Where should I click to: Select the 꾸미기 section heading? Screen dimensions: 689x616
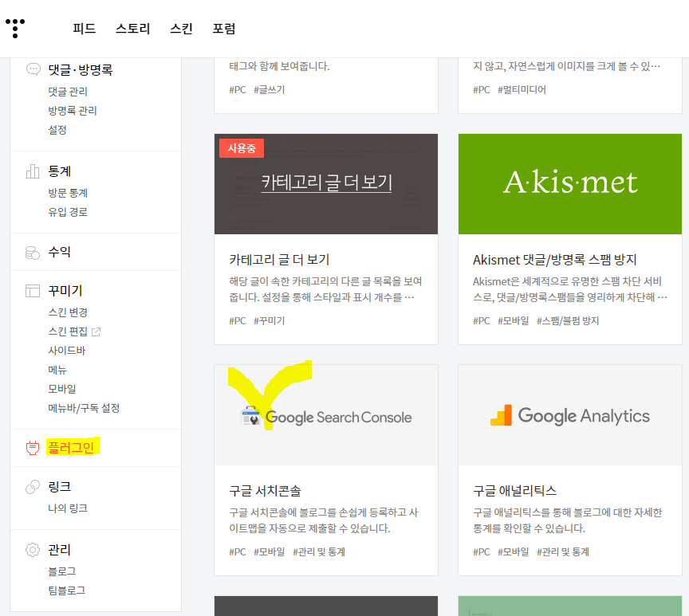pos(65,291)
